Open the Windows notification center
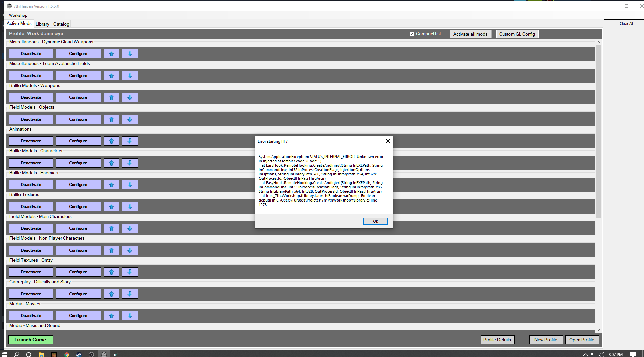 point(633,354)
